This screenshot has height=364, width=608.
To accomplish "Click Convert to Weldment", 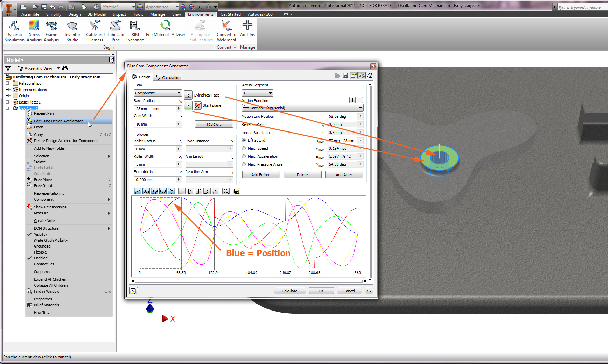I will 226,31.
